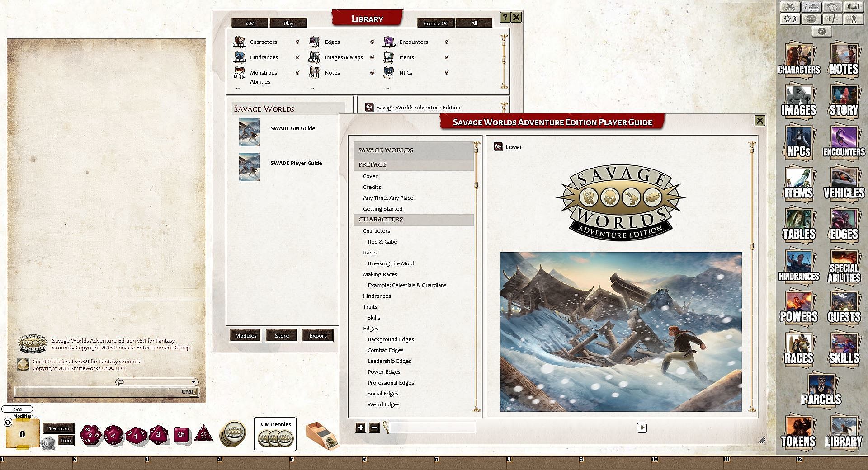
Task: Toggle the Characters checkmark in Library
Action: (297, 42)
